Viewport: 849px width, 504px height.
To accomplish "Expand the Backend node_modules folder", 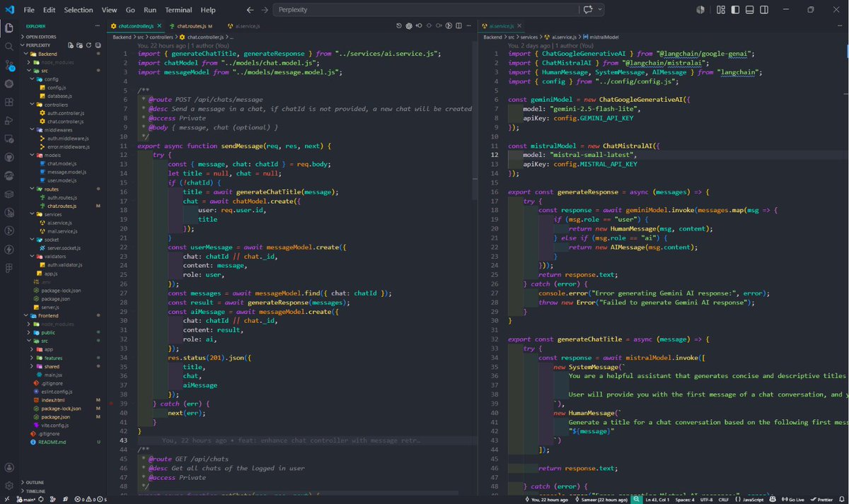I will tap(62, 62).
